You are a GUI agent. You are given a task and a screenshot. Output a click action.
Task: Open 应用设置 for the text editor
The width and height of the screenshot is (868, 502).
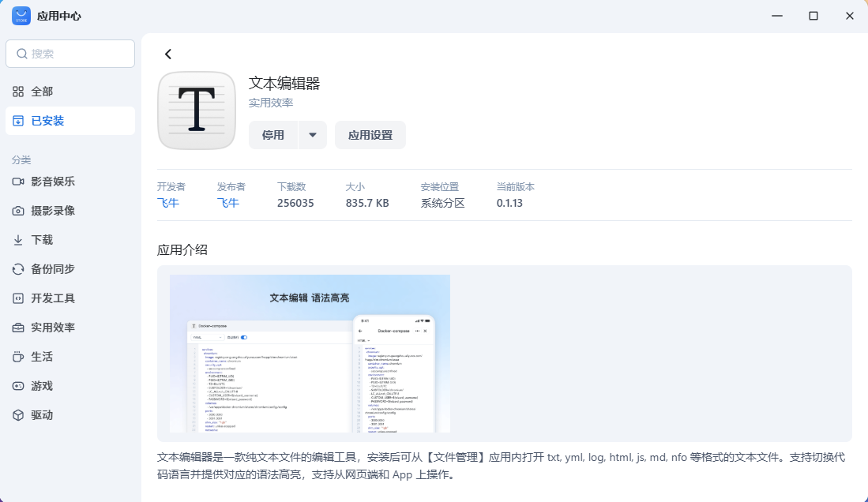click(x=370, y=135)
